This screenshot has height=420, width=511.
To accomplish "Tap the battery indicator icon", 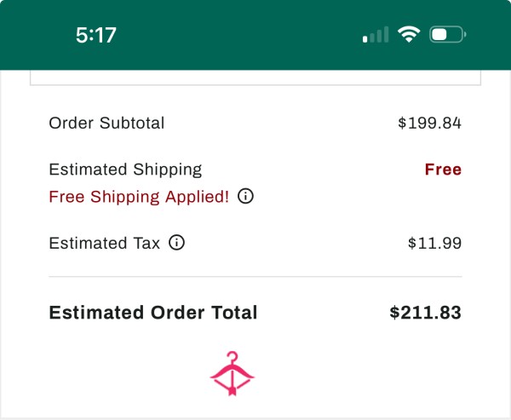I will pos(448,35).
